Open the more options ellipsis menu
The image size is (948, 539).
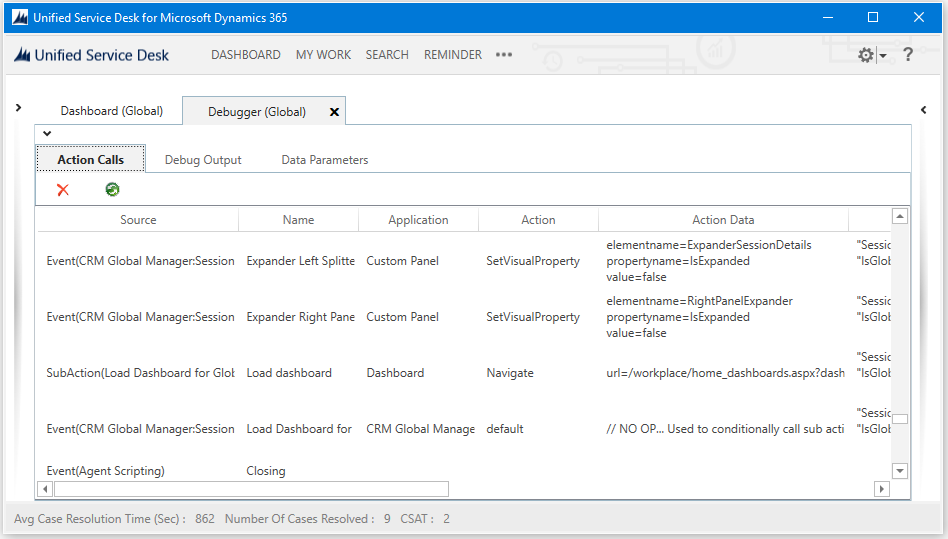tap(504, 54)
